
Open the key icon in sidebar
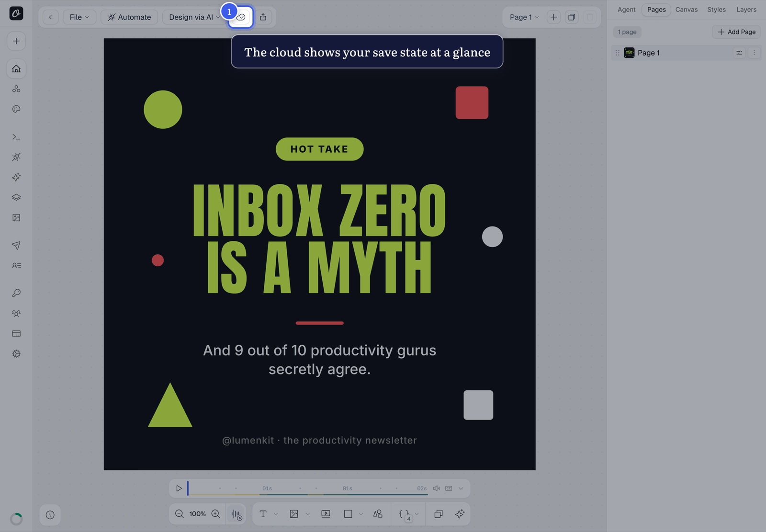click(16, 293)
